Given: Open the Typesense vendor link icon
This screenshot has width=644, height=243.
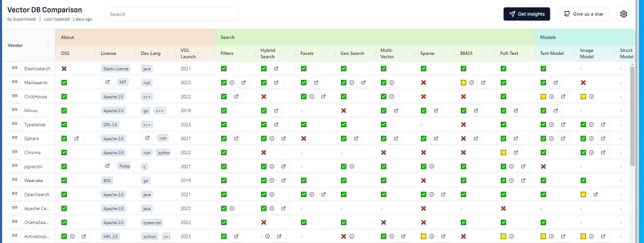Looking at the screenshot, I should [x=14, y=124].
